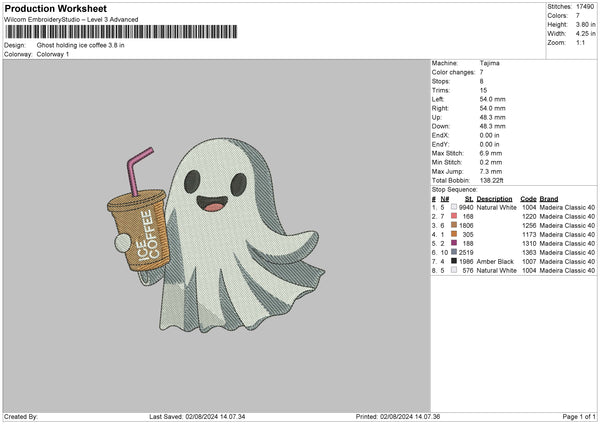Screen dimensions: 600x424
Task: Click the 'Code' column header
Action: pos(528,199)
